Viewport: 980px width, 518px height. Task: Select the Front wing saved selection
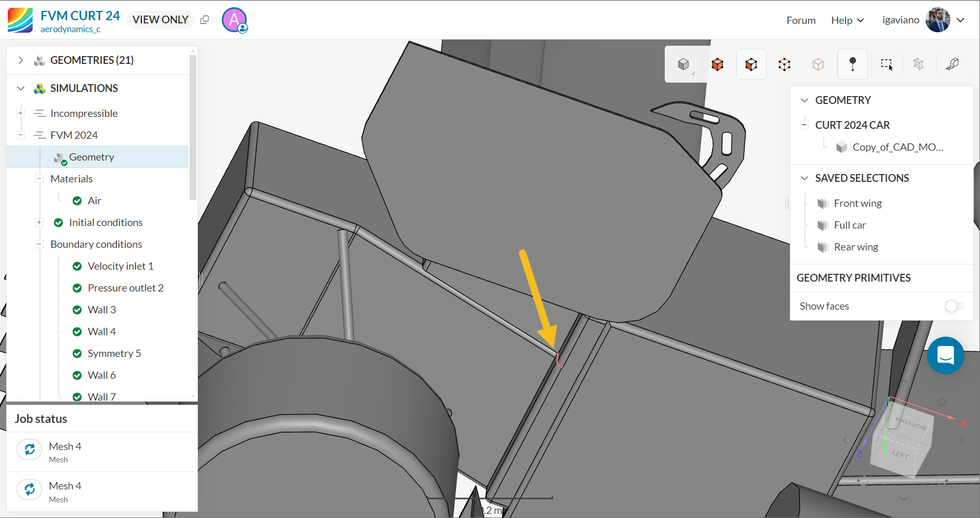coord(858,203)
